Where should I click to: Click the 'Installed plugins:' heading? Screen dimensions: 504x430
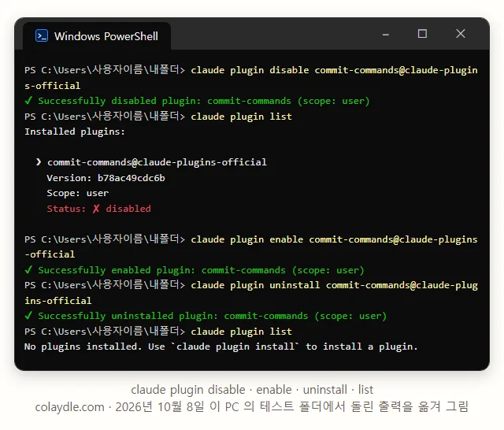[75, 132]
